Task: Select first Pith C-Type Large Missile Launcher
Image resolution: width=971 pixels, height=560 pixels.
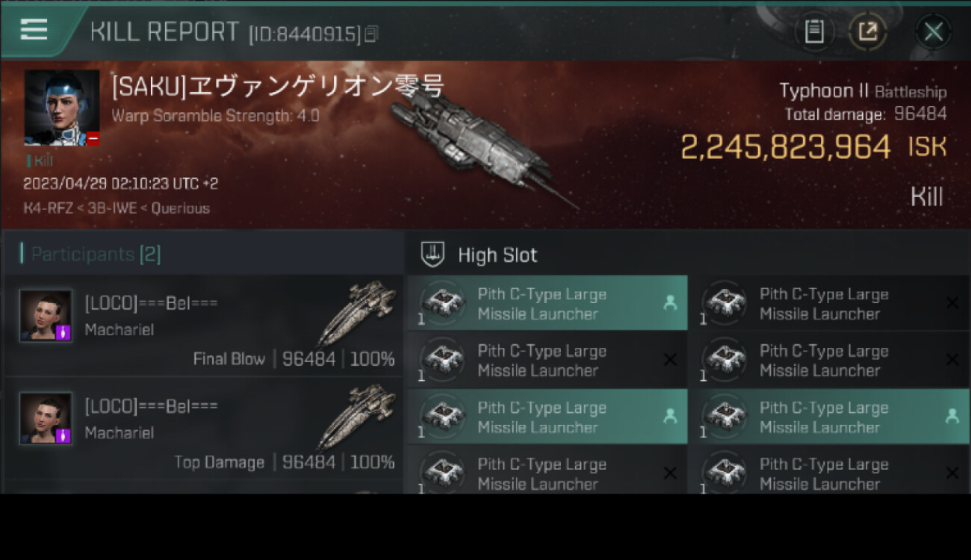Action: point(547,303)
